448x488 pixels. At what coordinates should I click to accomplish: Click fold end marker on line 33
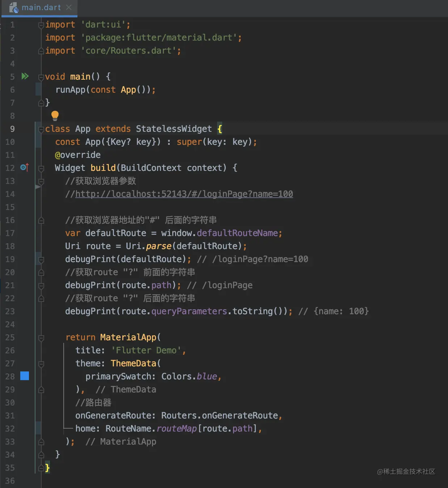click(x=41, y=442)
